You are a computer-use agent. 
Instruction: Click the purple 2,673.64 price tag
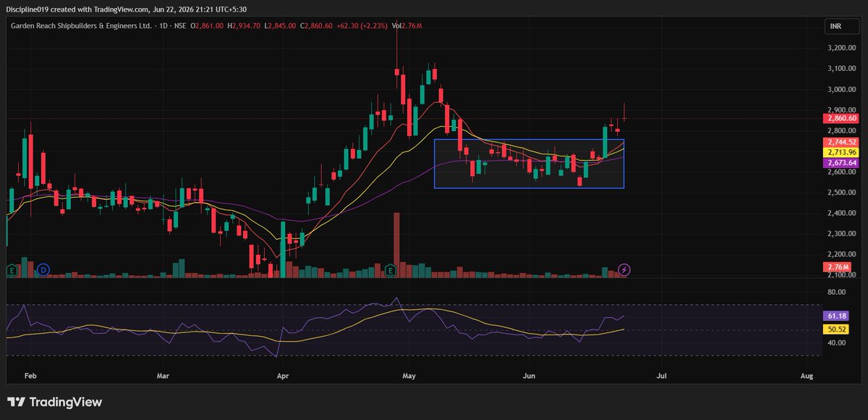tap(842, 163)
